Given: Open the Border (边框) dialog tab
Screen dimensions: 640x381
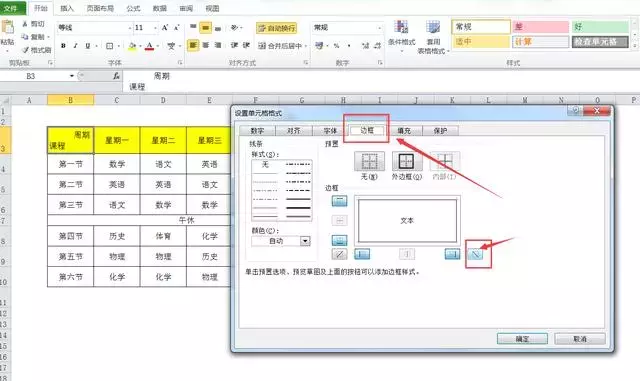Looking at the screenshot, I should point(367,130).
